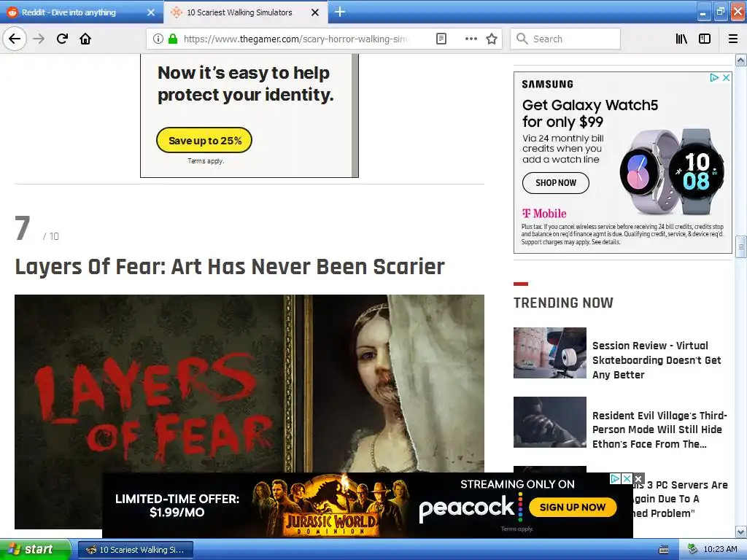Click AdChoices icon on Samsung ad
This screenshot has height=560, width=747.
click(x=714, y=77)
